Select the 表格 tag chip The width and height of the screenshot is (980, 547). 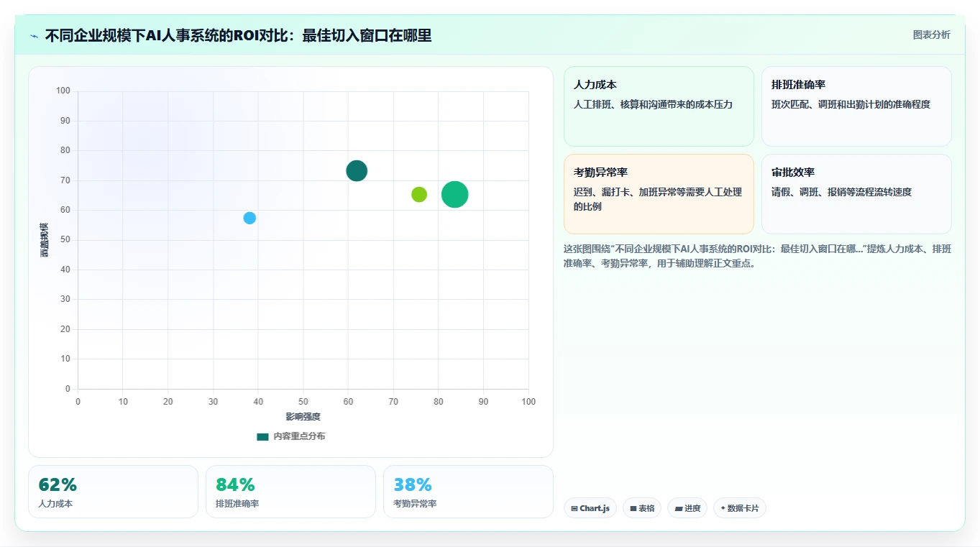point(642,508)
